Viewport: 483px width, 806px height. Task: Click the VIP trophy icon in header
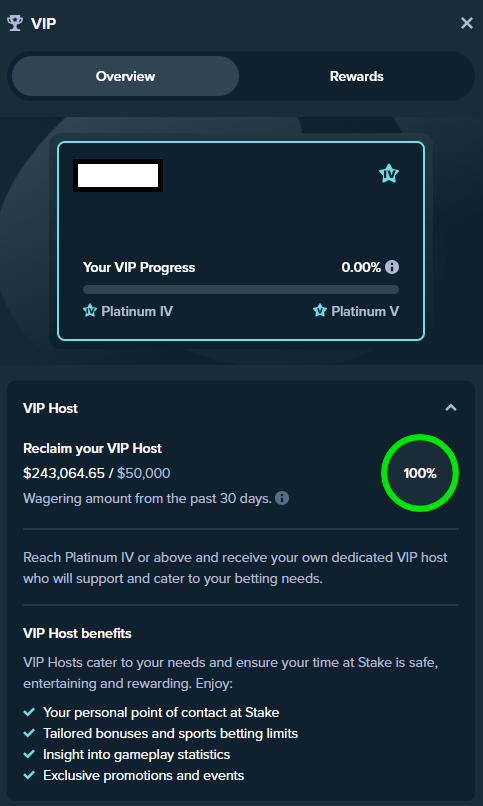coord(15,23)
